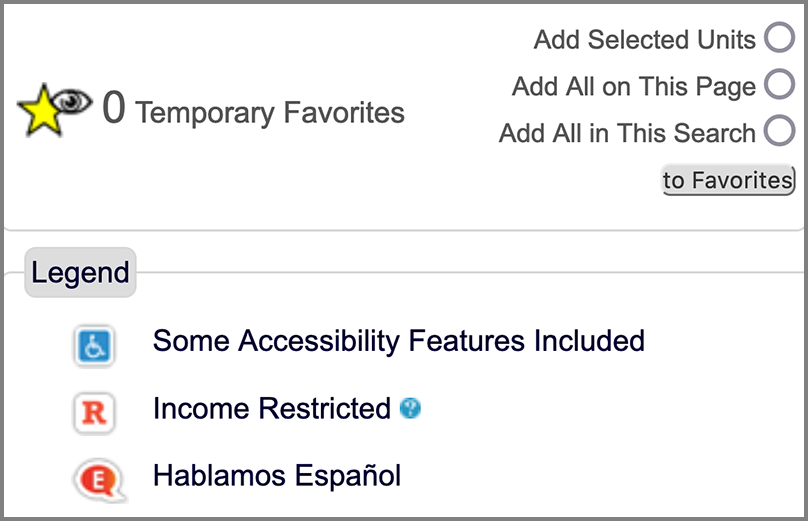This screenshot has height=521, width=808.
Task: Click the eye icon beside the star
Action: [x=72, y=100]
